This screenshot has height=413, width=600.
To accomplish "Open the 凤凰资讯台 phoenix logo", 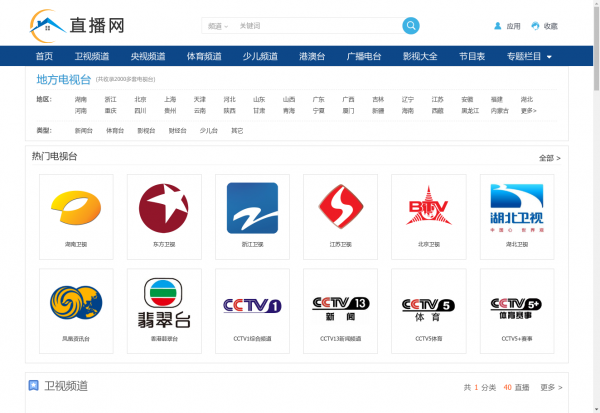I will coord(76,302).
